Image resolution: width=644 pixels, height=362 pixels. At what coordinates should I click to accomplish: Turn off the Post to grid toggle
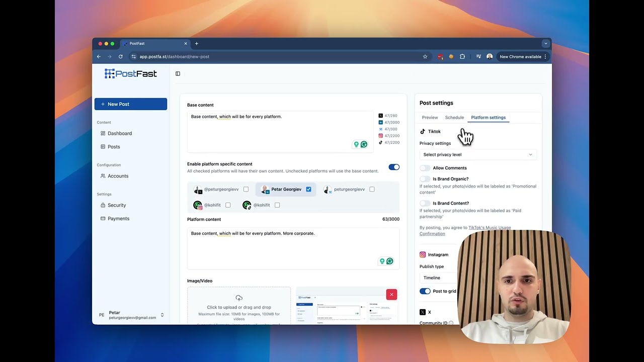pos(425,291)
